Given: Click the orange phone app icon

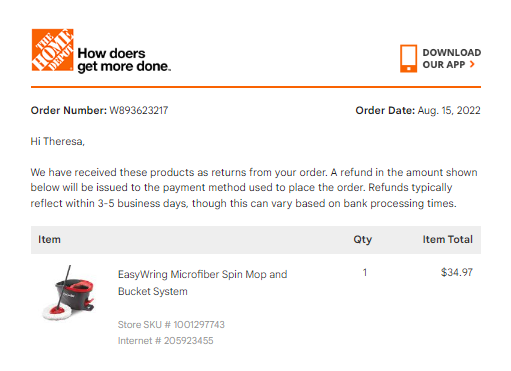Looking at the screenshot, I should click(408, 59).
